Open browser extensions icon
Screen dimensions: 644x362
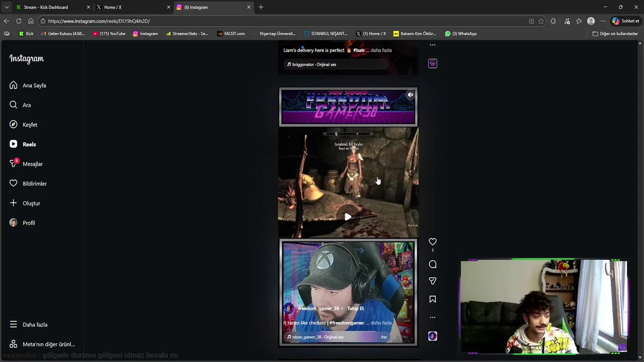tap(553, 21)
